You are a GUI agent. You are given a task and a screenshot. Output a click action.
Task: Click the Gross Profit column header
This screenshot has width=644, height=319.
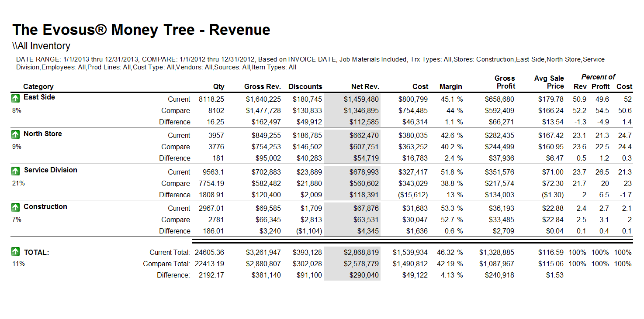(505, 82)
